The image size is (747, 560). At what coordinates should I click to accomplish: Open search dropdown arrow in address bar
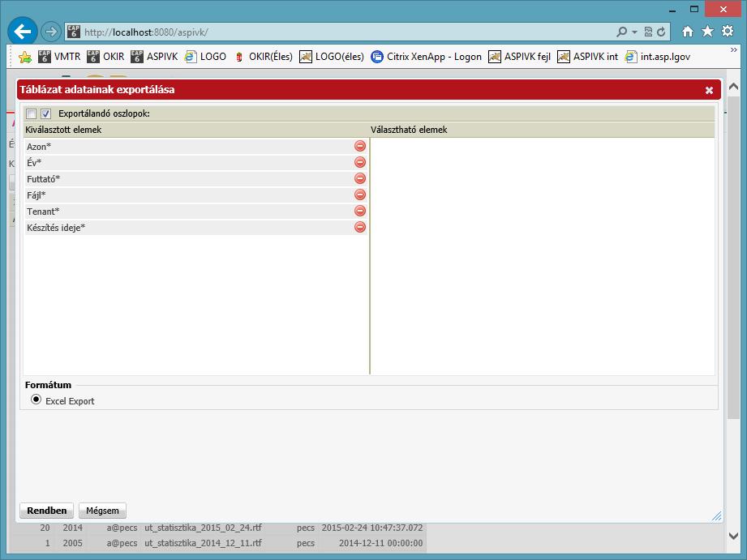(634, 32)
